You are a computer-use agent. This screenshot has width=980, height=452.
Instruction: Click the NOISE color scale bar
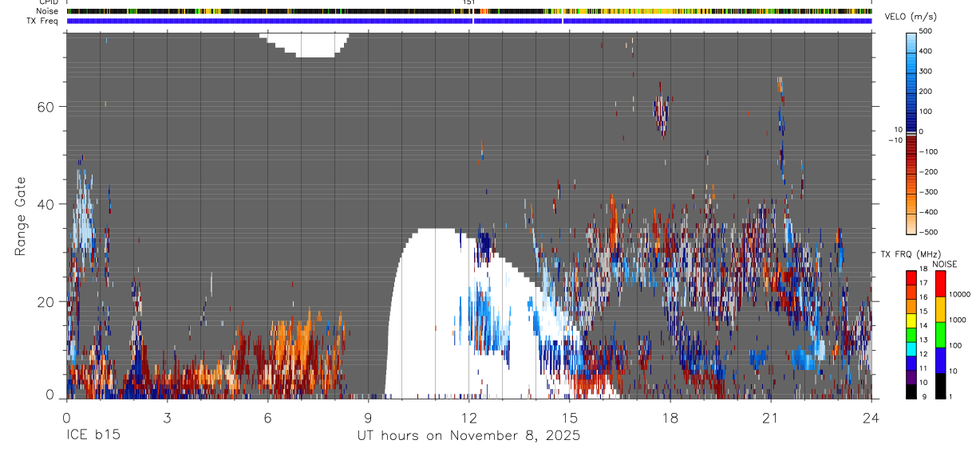tap(941, 335)
